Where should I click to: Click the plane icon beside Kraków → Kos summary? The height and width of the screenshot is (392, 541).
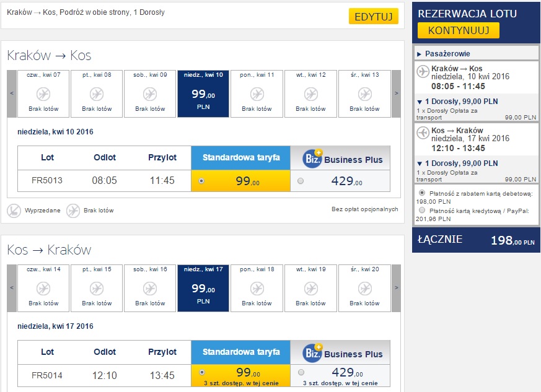tap(423, 71)
